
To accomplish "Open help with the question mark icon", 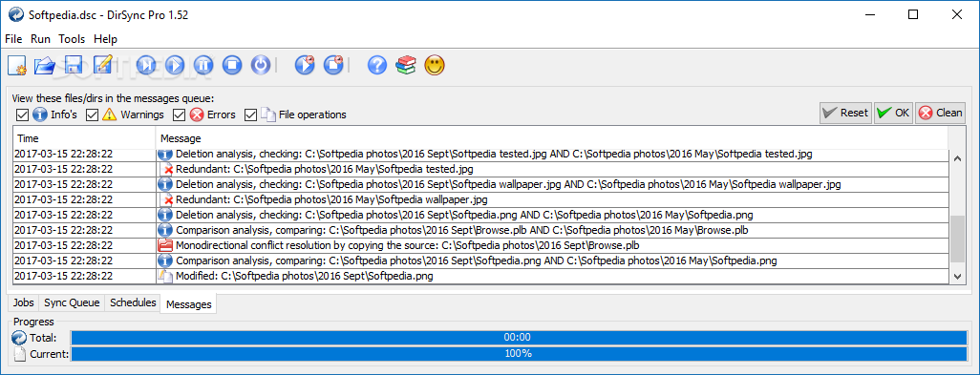I will 377,65.
